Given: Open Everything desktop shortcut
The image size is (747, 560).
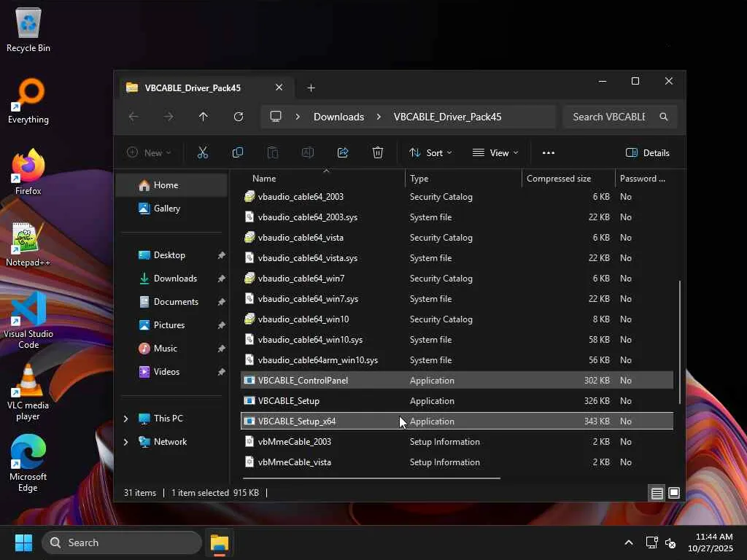Looking at the screenshot, I should (x=28, y=101).
